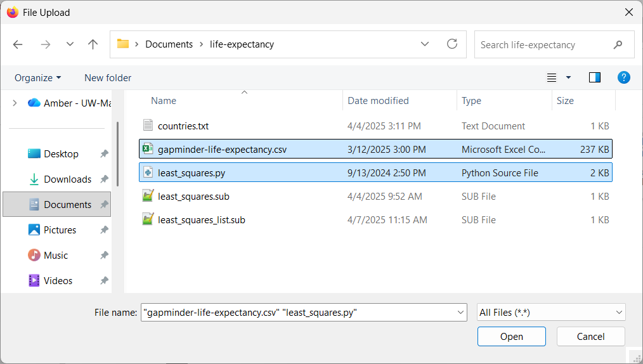Toggle the preview pane icon

(594, 77)
